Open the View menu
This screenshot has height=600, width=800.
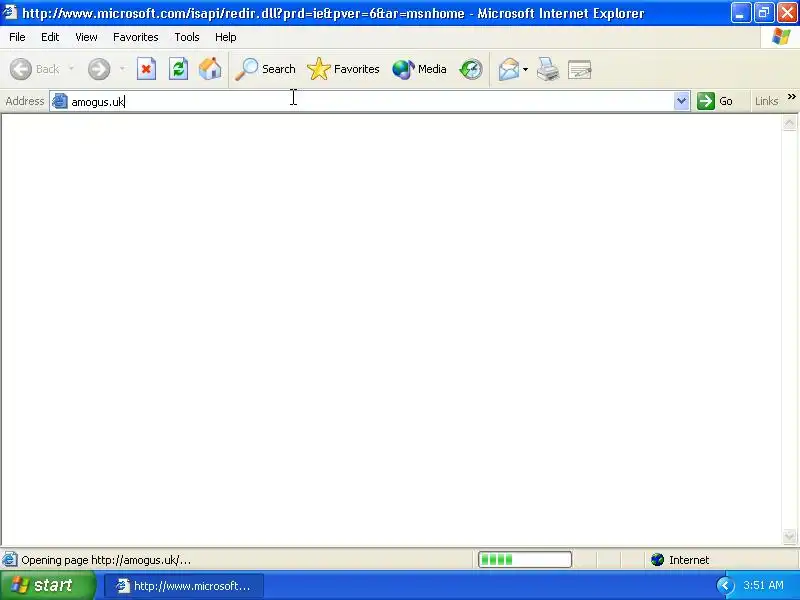click(x=86, y=37)
